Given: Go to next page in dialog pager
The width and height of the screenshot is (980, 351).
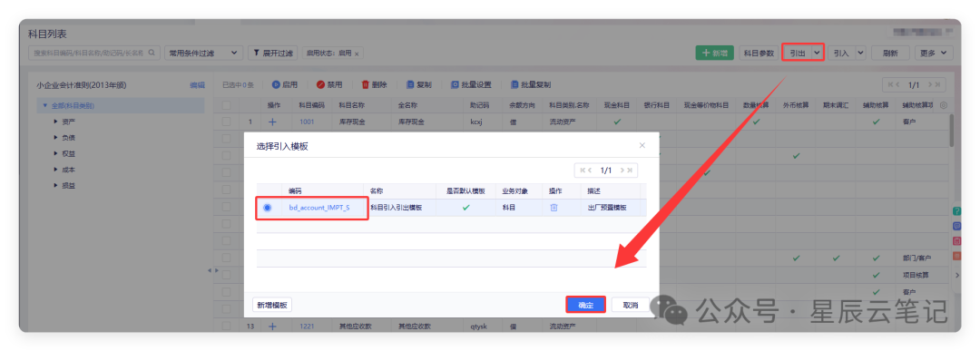Looking at the screenshot, I should click(622, 170).
